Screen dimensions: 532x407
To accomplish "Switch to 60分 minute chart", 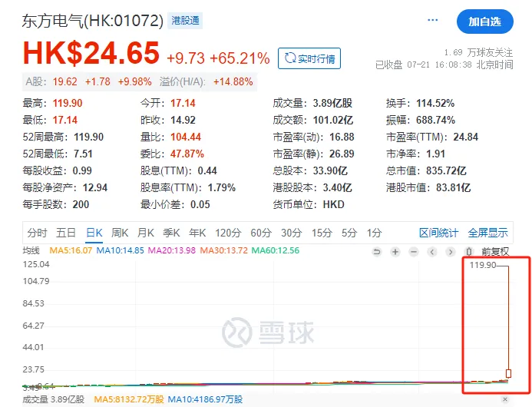I will click(261, 233).
